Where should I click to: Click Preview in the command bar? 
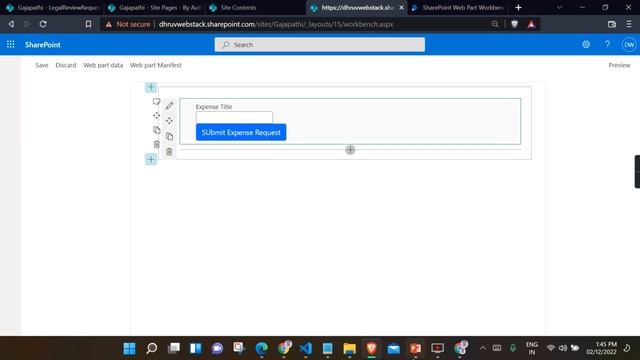(619, 65)
